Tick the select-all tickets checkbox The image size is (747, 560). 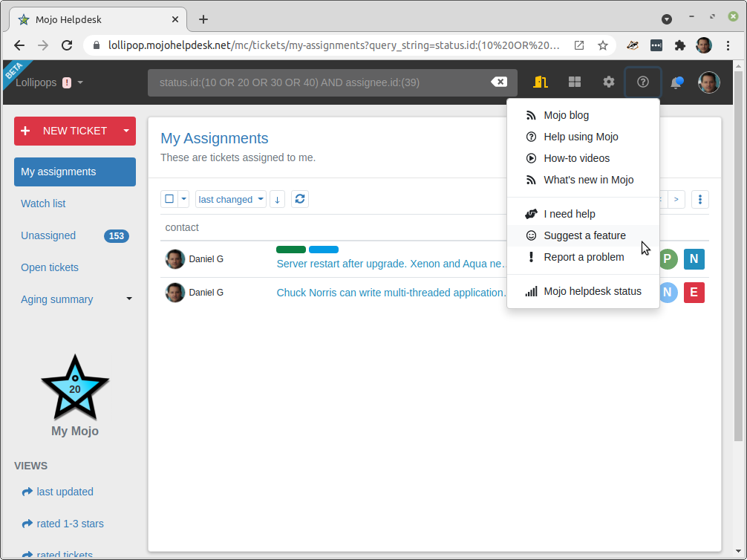169,199
